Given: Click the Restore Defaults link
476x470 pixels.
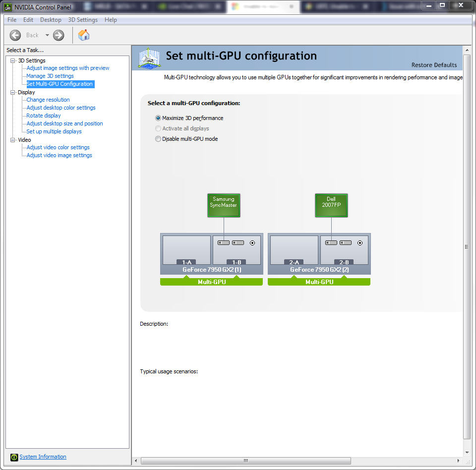Looking at the screenshot, I should tap(434, 65).
